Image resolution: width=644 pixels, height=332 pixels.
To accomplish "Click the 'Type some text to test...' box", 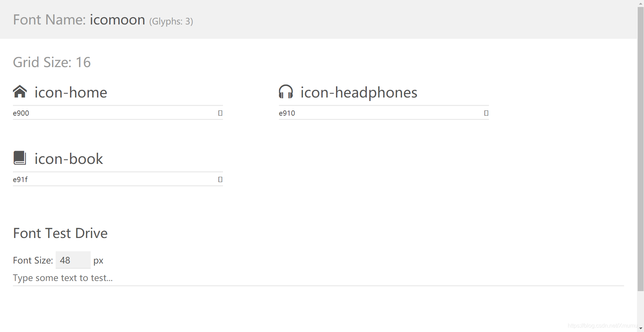I will point(318,278).
